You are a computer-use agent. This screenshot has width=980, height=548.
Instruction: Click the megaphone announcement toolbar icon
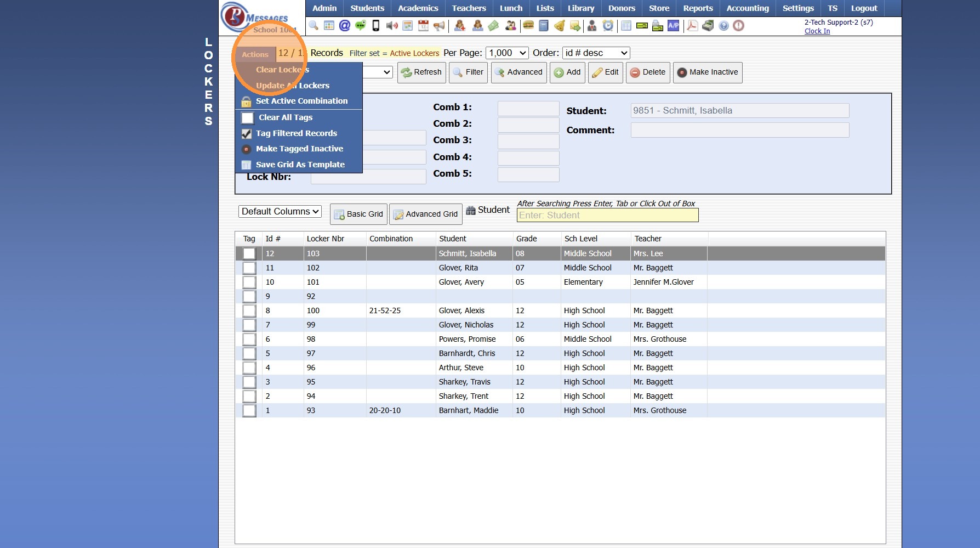pos(439,26)
